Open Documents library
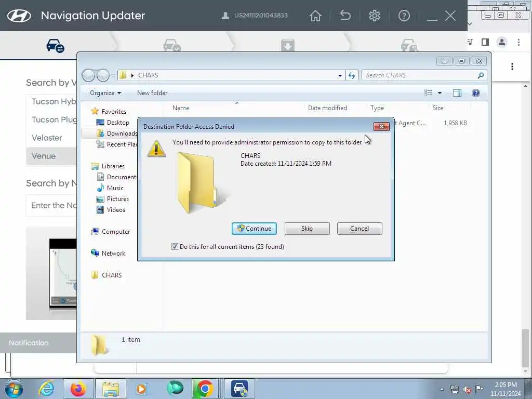The image size is (532, 399). click(x=117, y=177)
